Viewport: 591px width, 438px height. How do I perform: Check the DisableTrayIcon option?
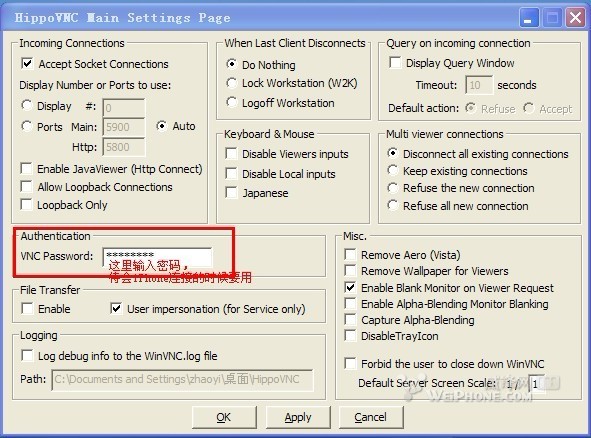tap(350, 335)
